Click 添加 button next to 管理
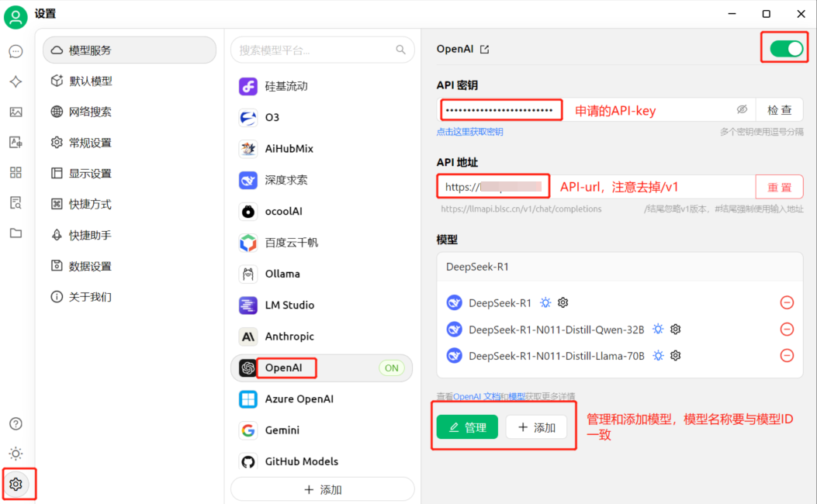The image size is (817, 504). 537,427
